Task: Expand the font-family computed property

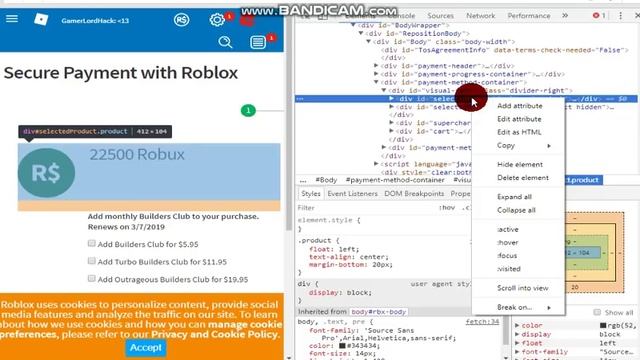Action: pos(517,352)
